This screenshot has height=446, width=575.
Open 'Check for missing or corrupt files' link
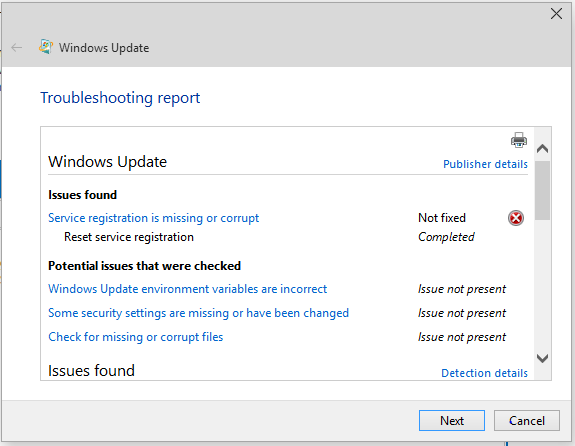(136, 337)
